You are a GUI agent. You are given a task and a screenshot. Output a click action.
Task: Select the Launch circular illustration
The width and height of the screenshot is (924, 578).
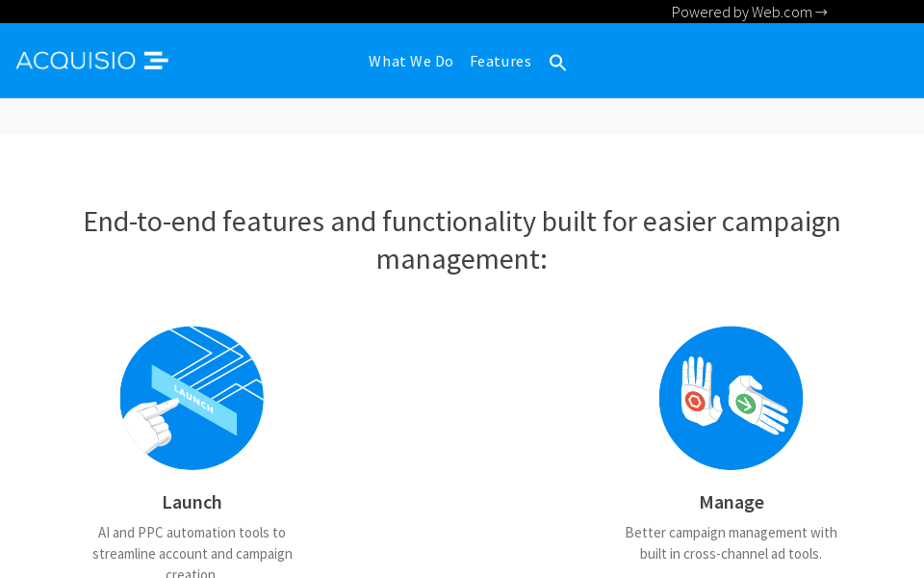click(192, 398)
